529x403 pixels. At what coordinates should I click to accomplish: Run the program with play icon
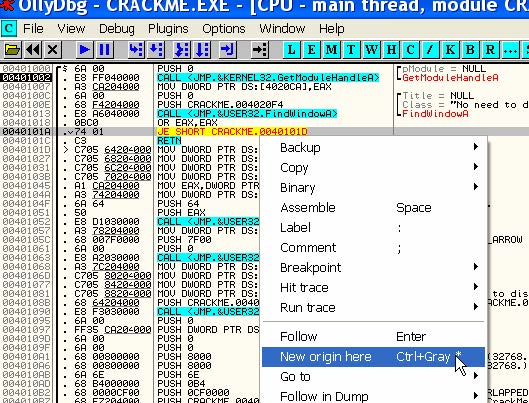pyautogui.click(x=84, y=50)
